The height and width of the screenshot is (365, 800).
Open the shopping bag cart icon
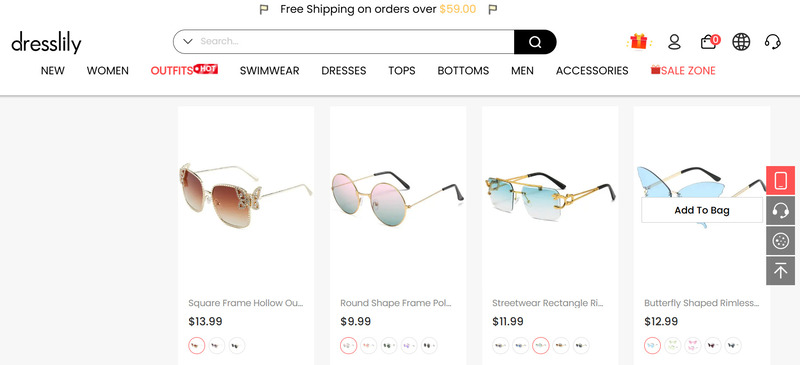click(x=709, y=41)
